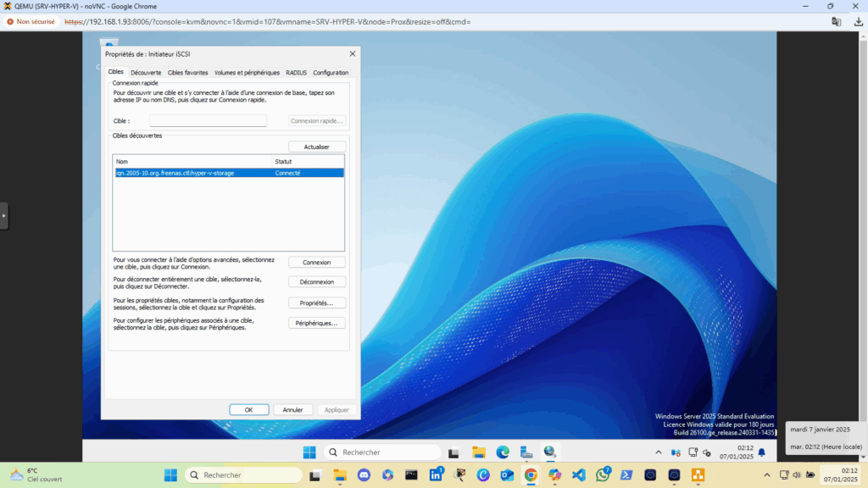The width and height of the screenshot is (868, 488).
Task: Confirm with the OK button
Action: 249,410
